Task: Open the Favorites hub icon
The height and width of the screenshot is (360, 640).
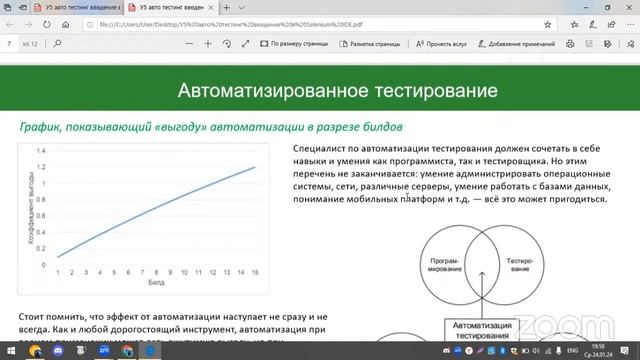Action: pos(575,24)
